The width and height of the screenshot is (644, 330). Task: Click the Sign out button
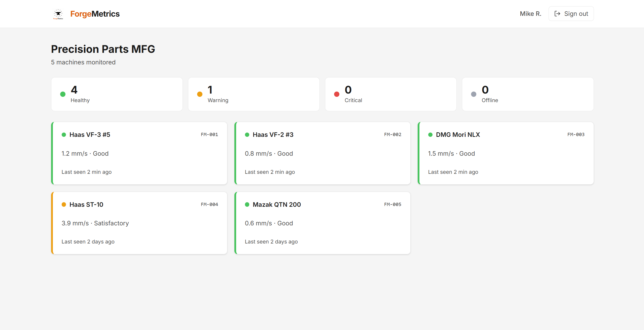[x=571, y=14]
